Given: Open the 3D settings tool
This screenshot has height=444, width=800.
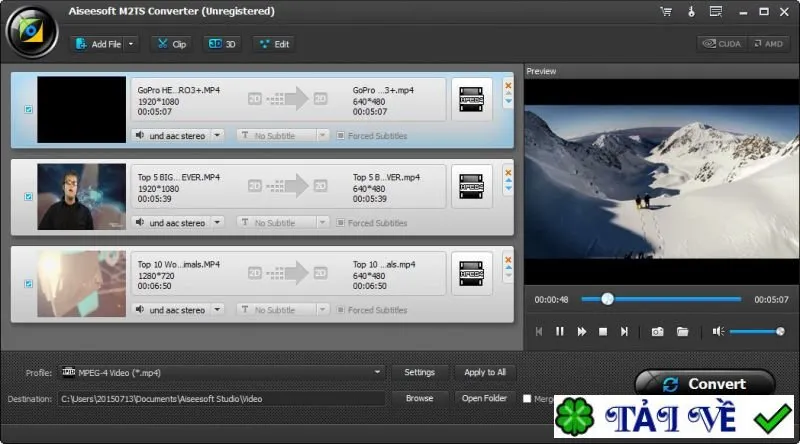Looking at the screenshot, I should pos(222,44).
